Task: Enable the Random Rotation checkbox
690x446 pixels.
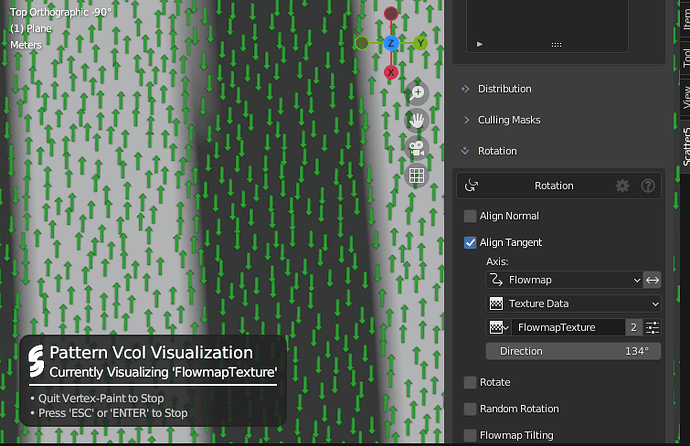Action: pyautogui.click(x=470, y=409)
